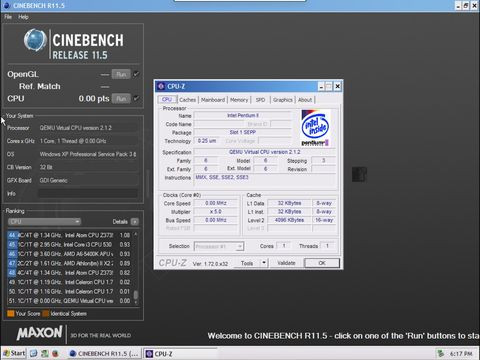Click the Multiplier value x 5.0
This screenshot has height=360, width=480.
[x=216, y=212]
